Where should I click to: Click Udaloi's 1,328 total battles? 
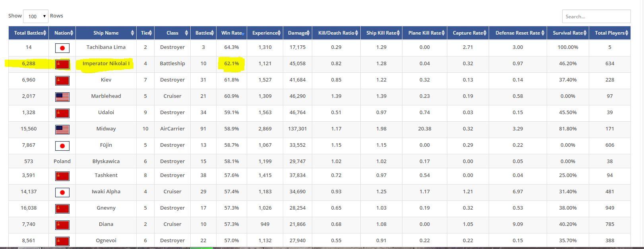click(x=29, y=112)
